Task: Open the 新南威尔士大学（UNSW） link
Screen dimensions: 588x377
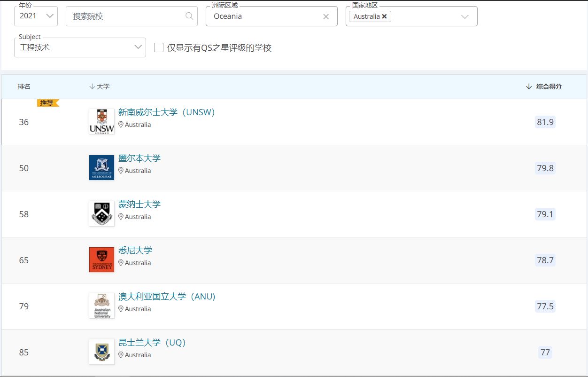Action: pos(167,112)
